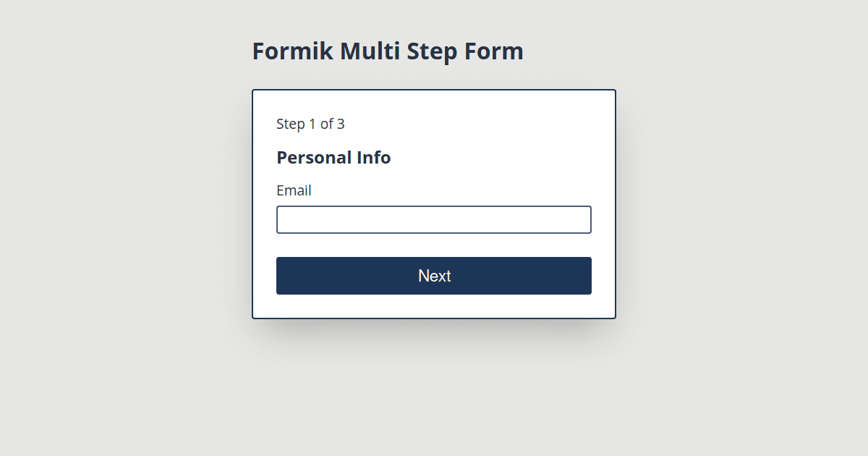Click the Formik Multi Step Form title
The height and width of the screenshot is (456, 868).
388,51
